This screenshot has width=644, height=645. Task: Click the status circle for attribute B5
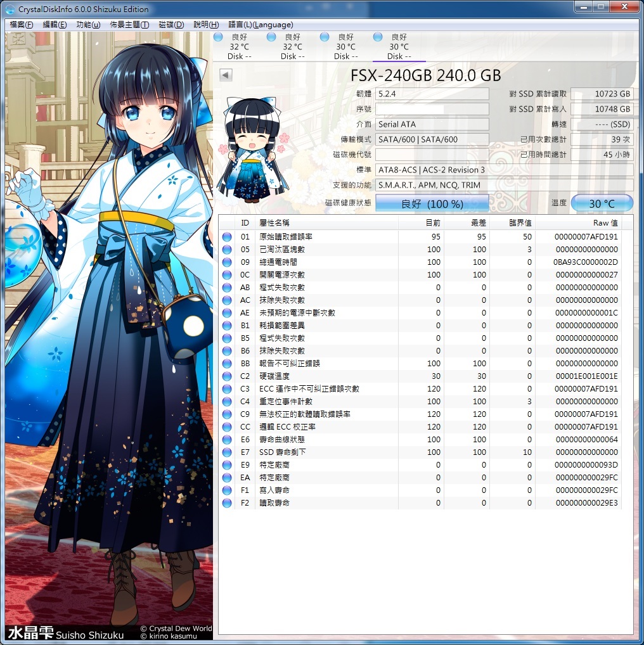tap(227, 338)
